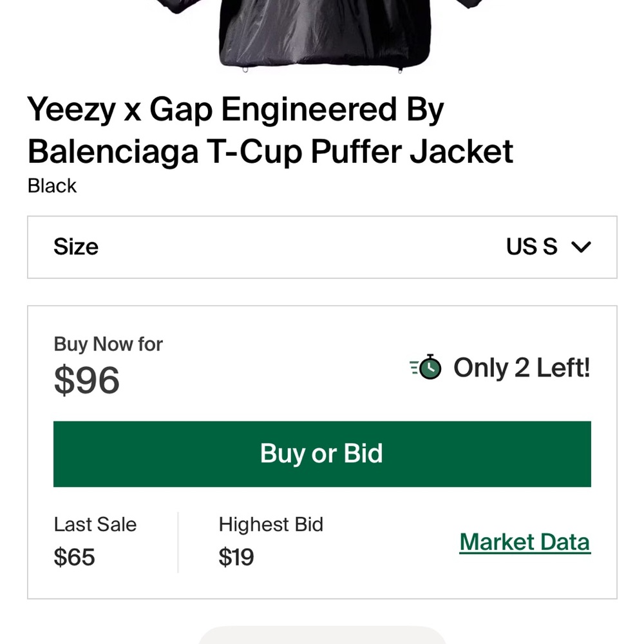Image resolution: width=644 pixels, height=644 pixels.
Task: Click the Highest Bid heading
Action: click(x=270, y=524)
